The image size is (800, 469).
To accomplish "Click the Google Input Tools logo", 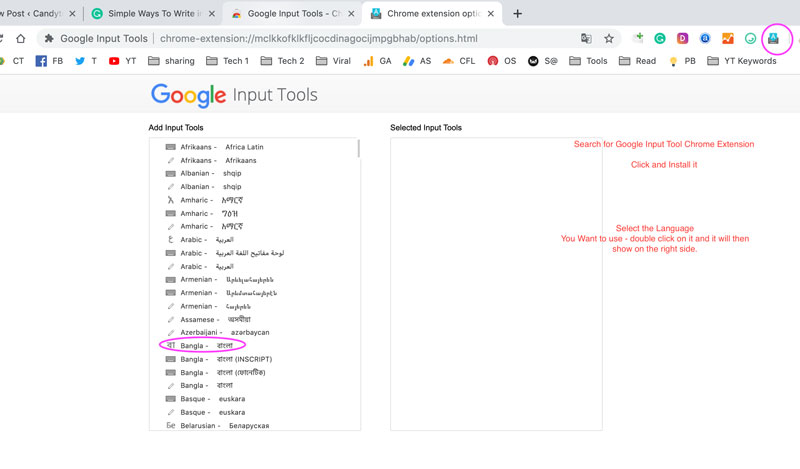I will [x=234, y=95].
